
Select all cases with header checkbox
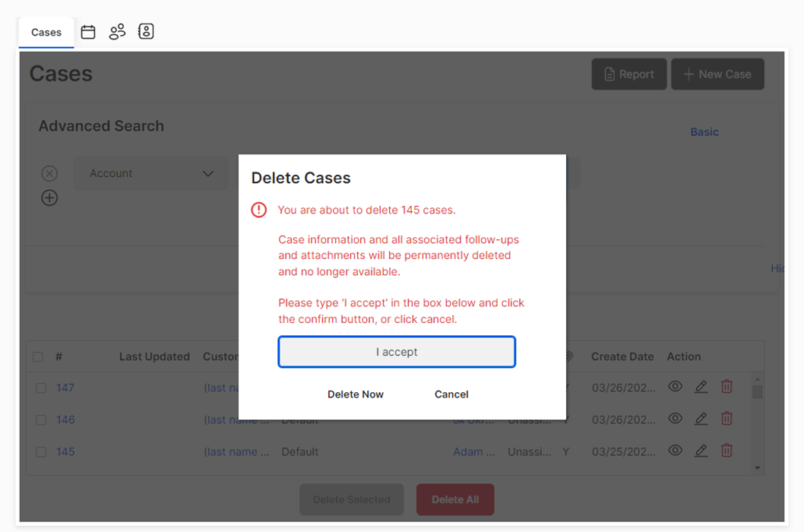(38, 356)
